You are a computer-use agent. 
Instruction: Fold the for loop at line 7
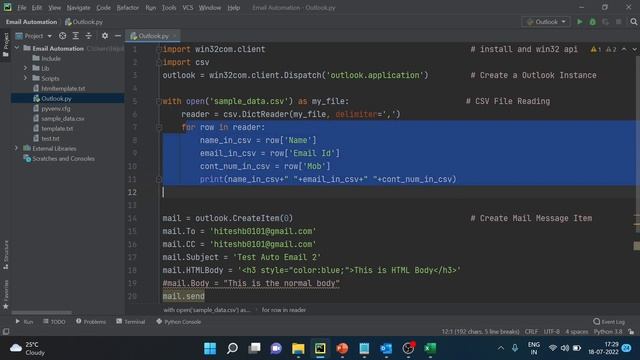pos(159,127)
